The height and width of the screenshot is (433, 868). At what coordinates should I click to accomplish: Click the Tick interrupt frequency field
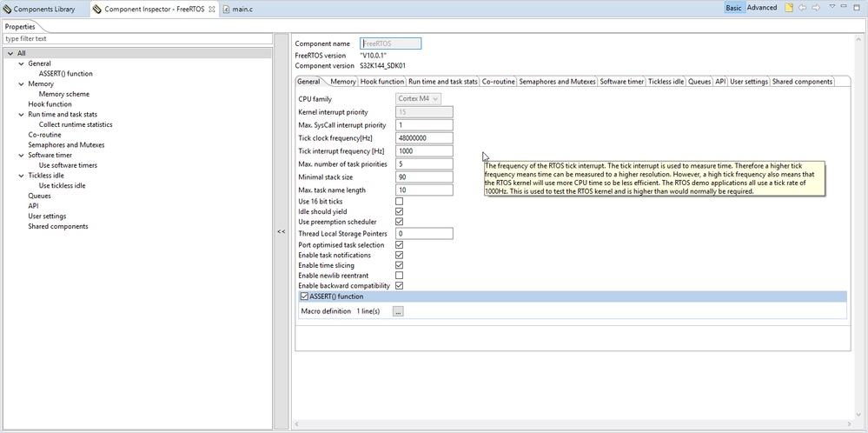[x=424, y=150]
